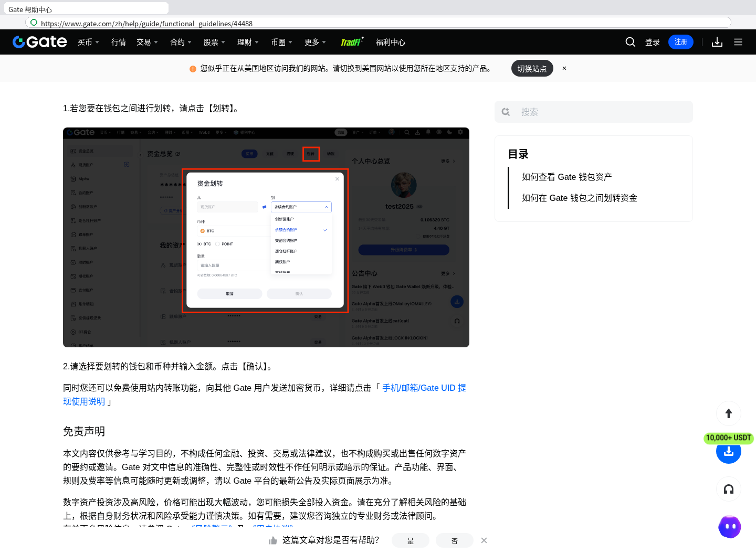Dismiss the region notice banner

(564, 68)
